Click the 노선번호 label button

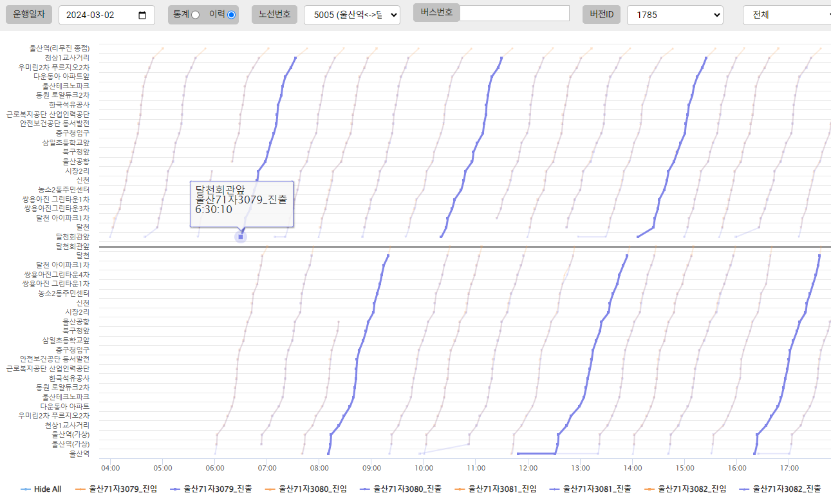274,14
